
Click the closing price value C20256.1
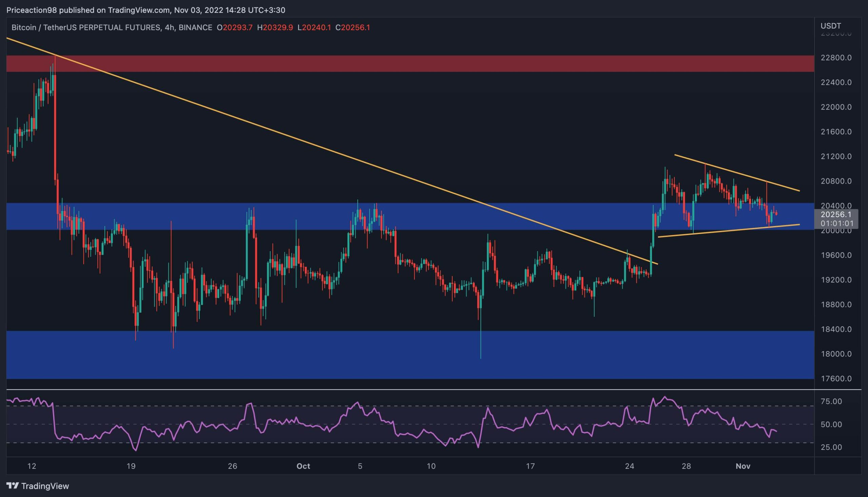pos(353,28)
